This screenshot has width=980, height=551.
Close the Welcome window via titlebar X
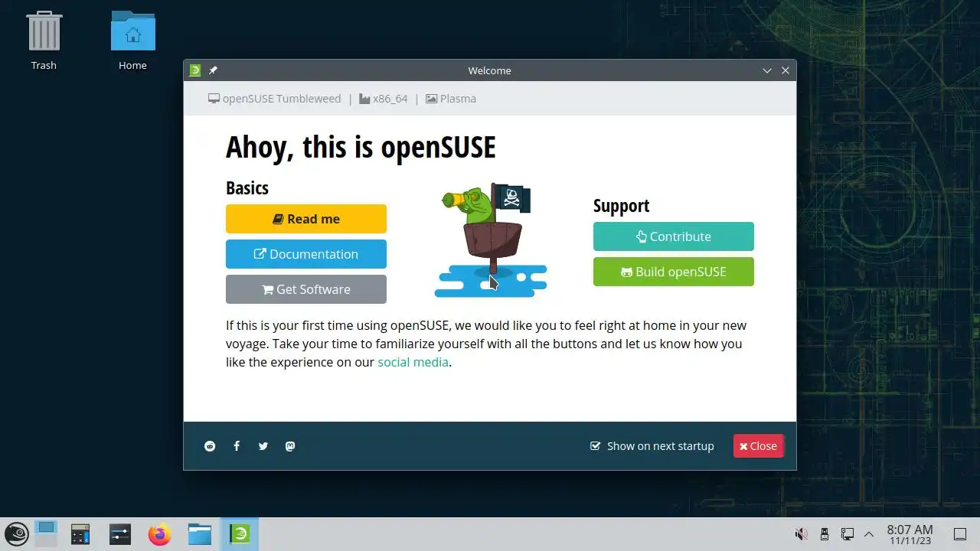pos(786,70)
